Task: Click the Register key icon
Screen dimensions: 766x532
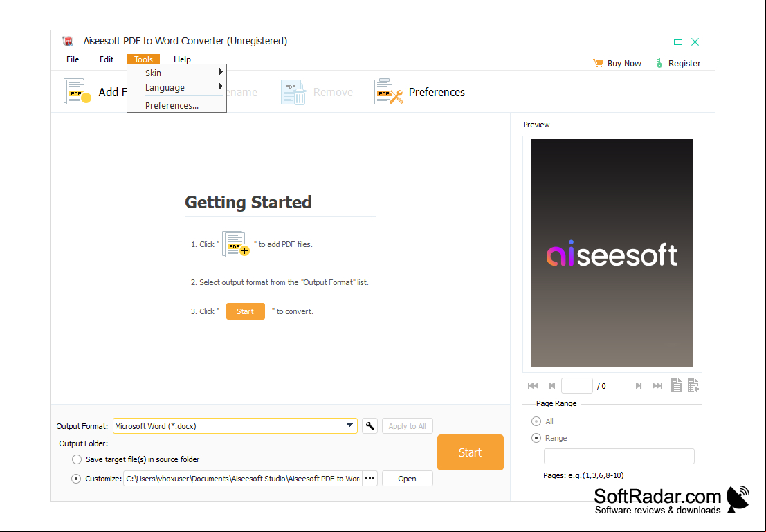Action: pyautogui.click(x=659, y=63)
